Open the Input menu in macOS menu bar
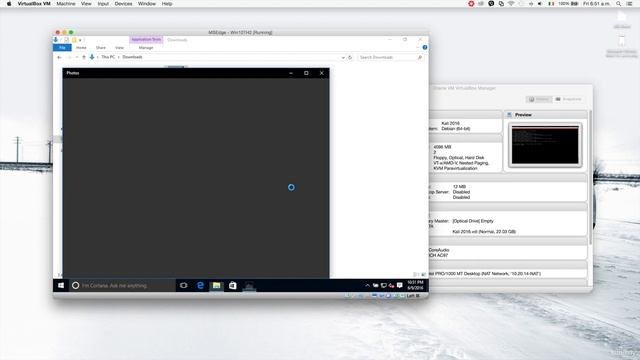The image size is (640, 360). click(x=103, y=4)
